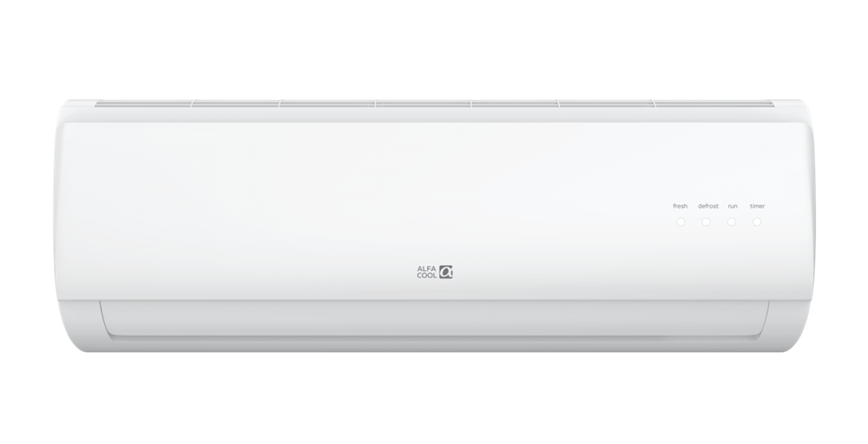The width and height of the screenshot is (868, 444).
Task: Click the center top intake grille segment
Action: (x=423, y=104)
